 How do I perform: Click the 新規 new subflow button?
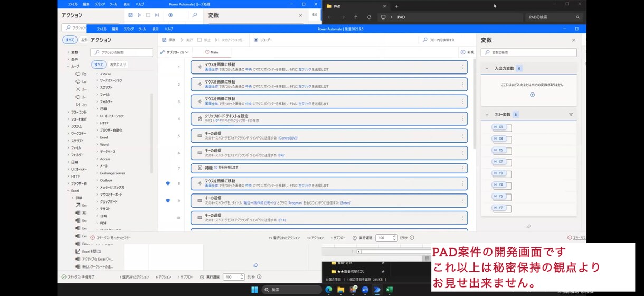[467, 52]
